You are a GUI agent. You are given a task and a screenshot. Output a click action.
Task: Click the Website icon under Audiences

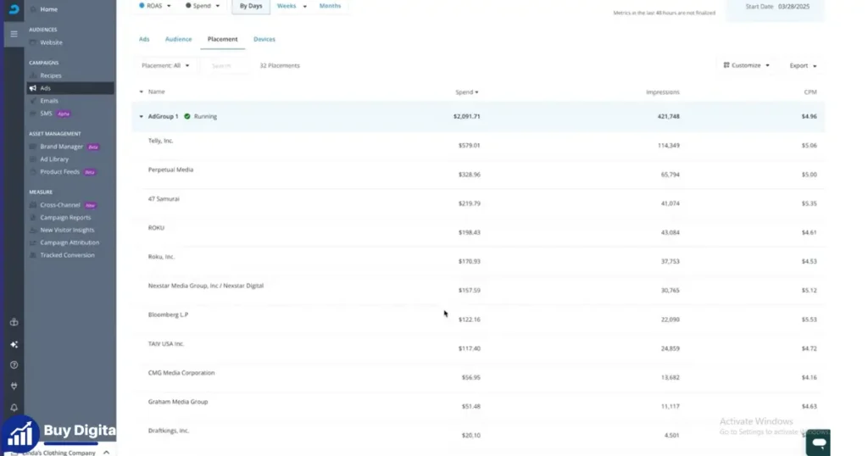(33, 42)
